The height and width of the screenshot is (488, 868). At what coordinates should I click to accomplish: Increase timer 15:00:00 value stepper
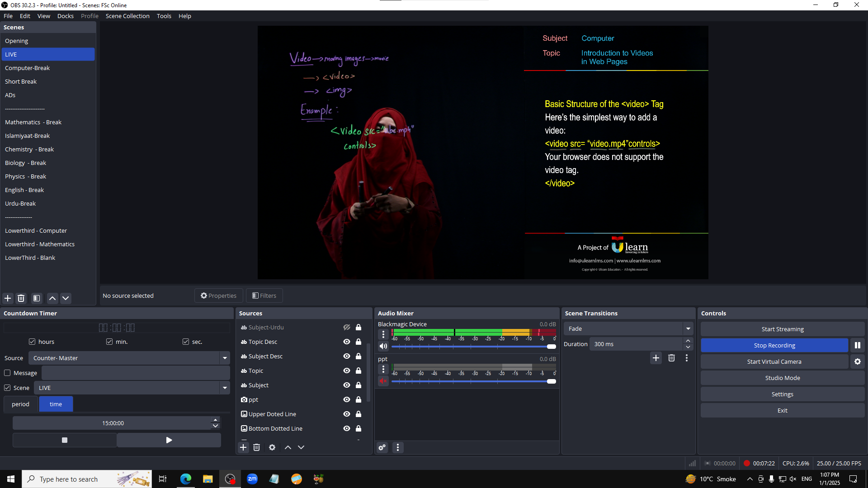[x=216, y=420]
